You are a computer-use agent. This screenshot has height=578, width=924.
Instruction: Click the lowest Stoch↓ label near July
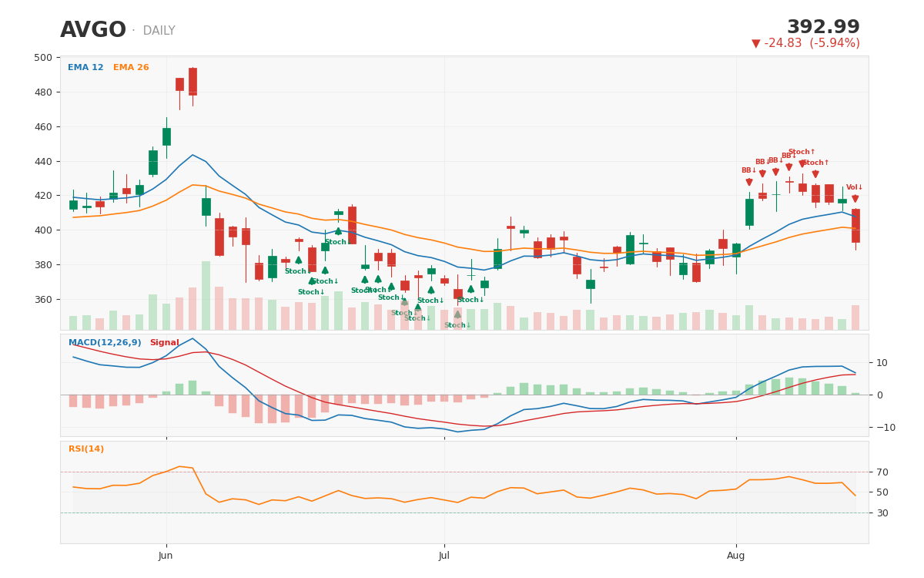click(457, 325)
